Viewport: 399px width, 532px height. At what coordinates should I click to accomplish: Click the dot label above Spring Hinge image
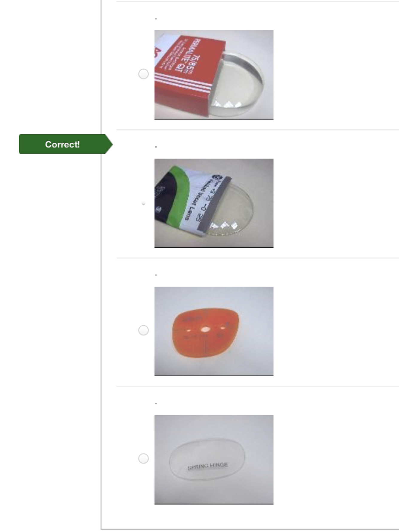pos(156,403)
